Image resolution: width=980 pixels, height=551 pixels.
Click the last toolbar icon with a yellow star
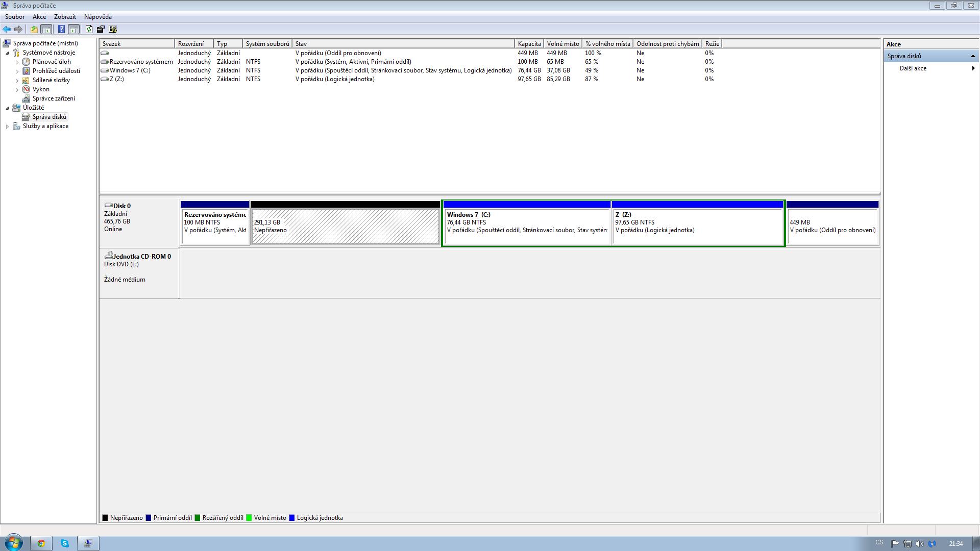tap(113, 29)
